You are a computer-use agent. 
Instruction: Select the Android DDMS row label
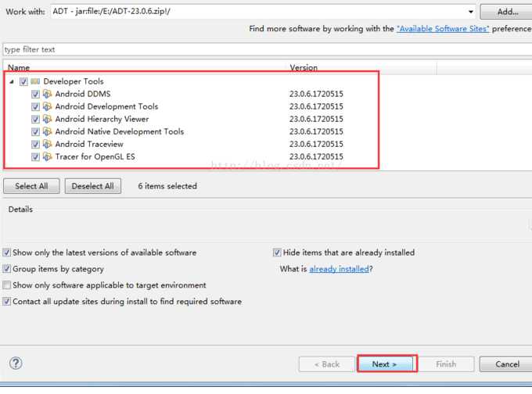83,94
